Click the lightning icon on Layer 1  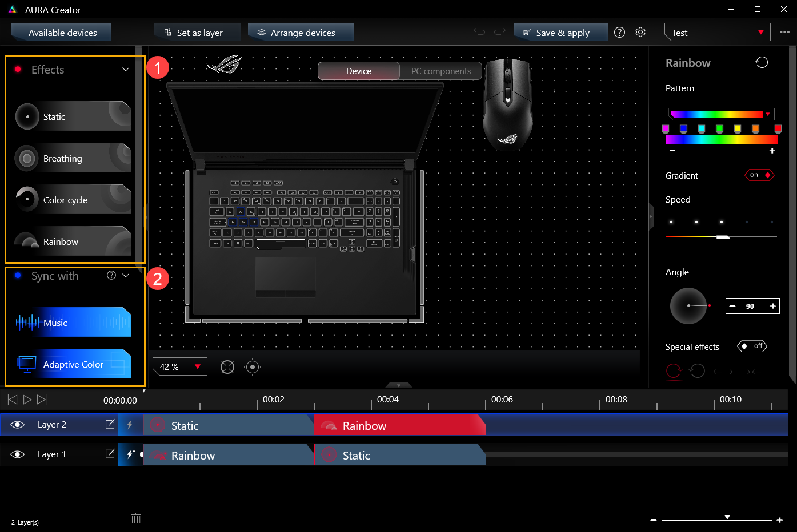130,454
